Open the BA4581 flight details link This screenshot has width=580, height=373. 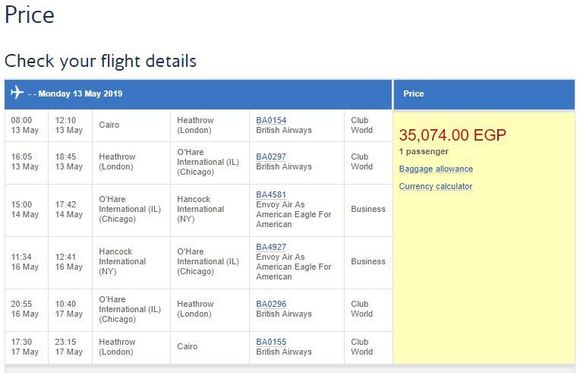[271, 194]
